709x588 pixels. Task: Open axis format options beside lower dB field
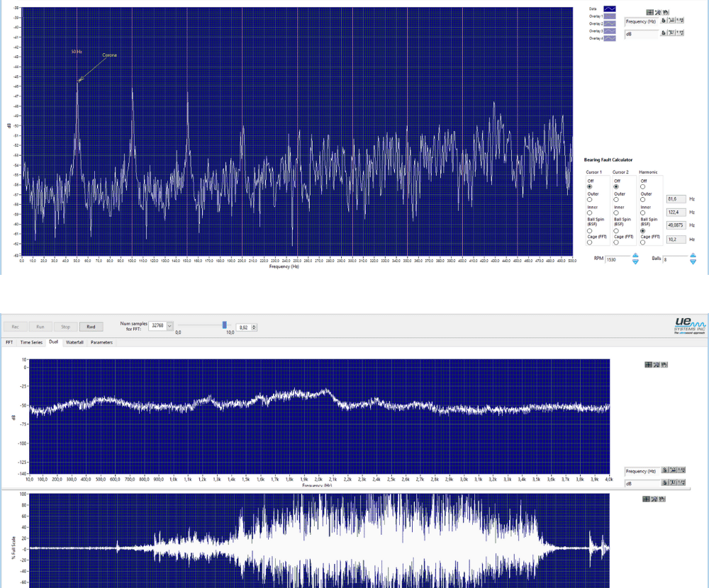pos(681,482)
